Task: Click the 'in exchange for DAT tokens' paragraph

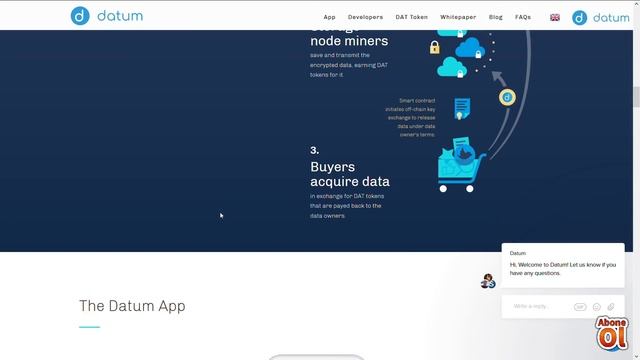Action: (x=347, y=206)
